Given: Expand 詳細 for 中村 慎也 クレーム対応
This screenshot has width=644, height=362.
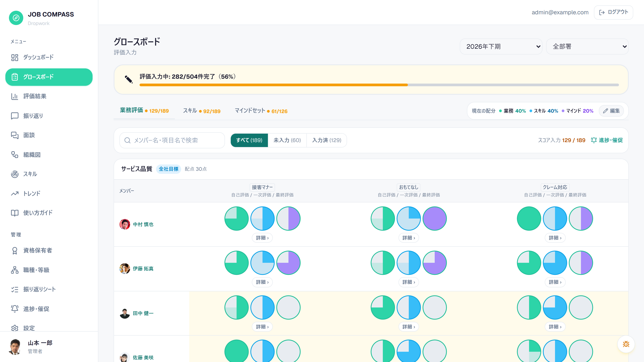Looking at the screenshot, I should pyautogui.click(x=555, y=238).
